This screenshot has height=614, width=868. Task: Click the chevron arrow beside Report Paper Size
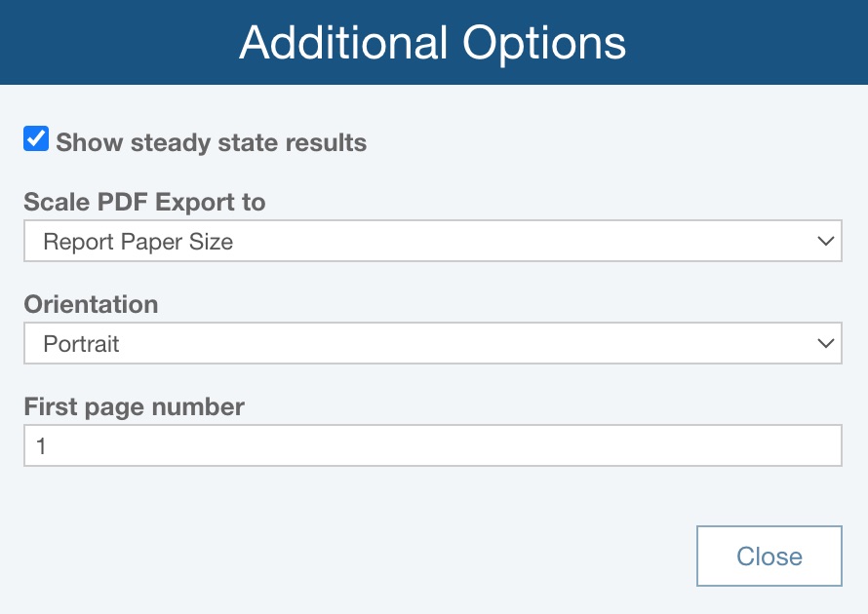click(826, 241)
